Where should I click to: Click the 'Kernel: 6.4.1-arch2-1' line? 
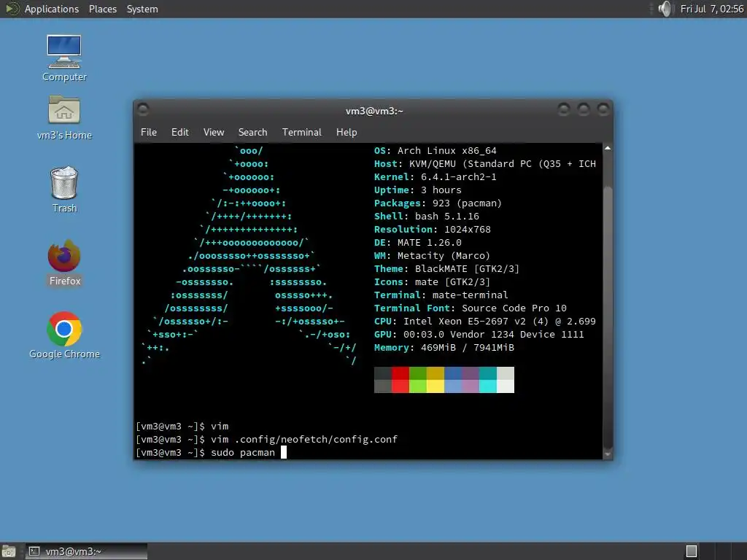click(x=435, y=176)
